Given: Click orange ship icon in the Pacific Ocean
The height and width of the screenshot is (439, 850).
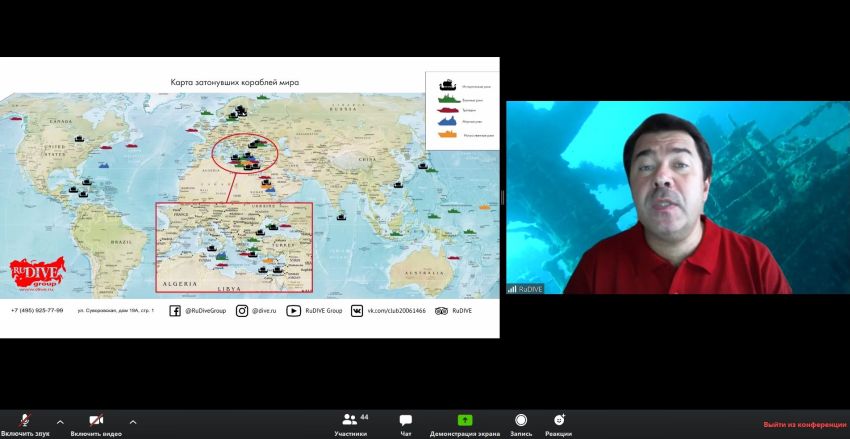Looking at the screenshot, I should tap(484, 206).
